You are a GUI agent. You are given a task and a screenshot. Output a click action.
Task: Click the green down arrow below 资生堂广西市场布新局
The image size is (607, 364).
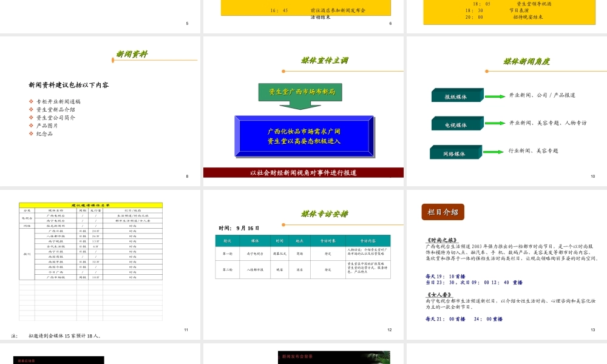coord(299,105)
